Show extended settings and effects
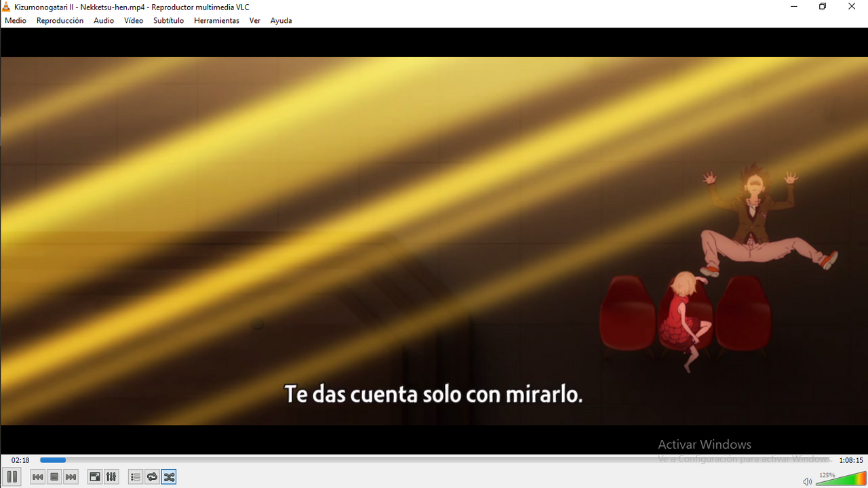Screen dimensions: 868x488 point(111,477)
